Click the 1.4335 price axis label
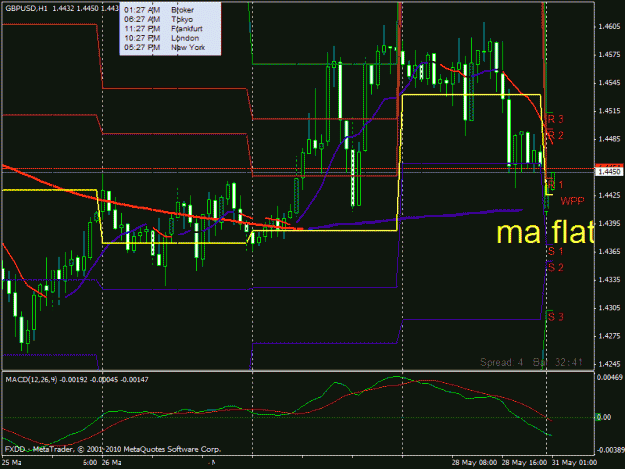This screenshot has width=625, height=469. point(609,280)
